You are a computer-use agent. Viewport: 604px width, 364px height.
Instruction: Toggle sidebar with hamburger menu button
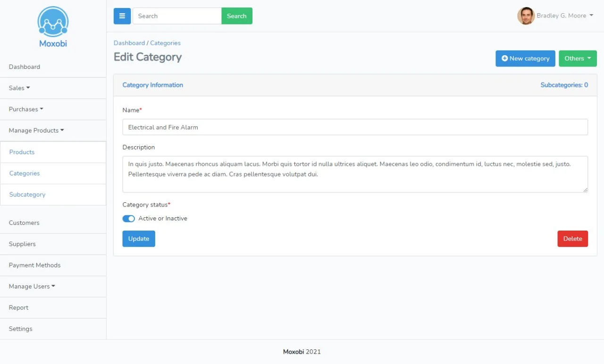tap(122, 16)
